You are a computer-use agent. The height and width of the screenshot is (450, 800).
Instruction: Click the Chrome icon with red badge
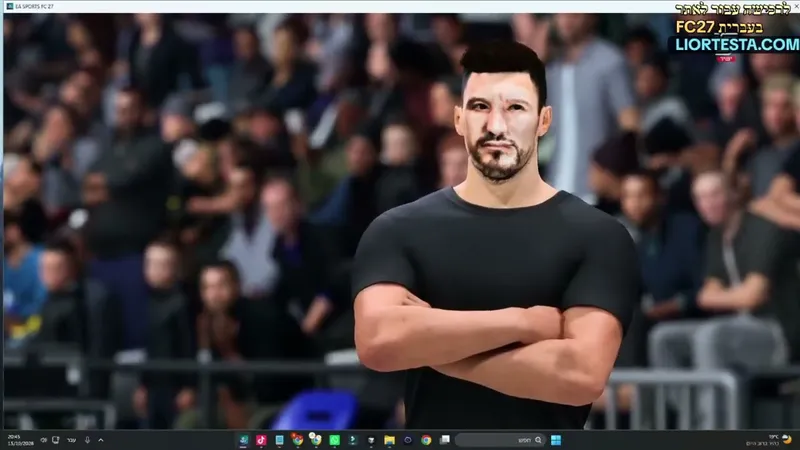[x=297, y=439]
